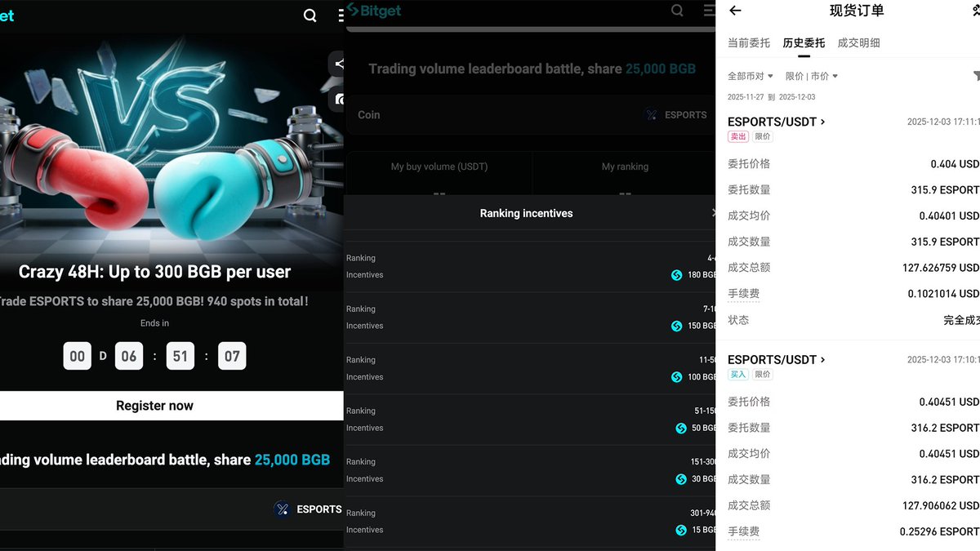Tap 手续费 label beside 0.1021014 USD

(743, 294)
